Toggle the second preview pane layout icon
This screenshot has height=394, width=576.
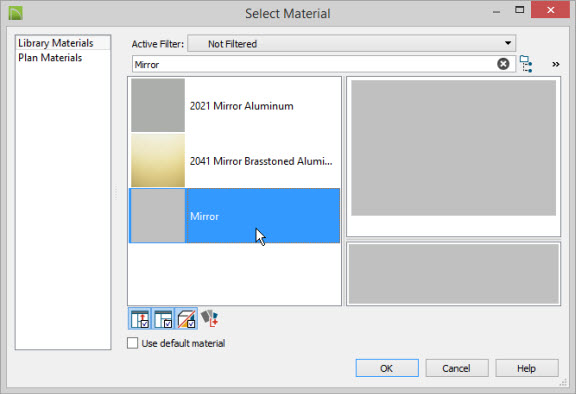163,318
